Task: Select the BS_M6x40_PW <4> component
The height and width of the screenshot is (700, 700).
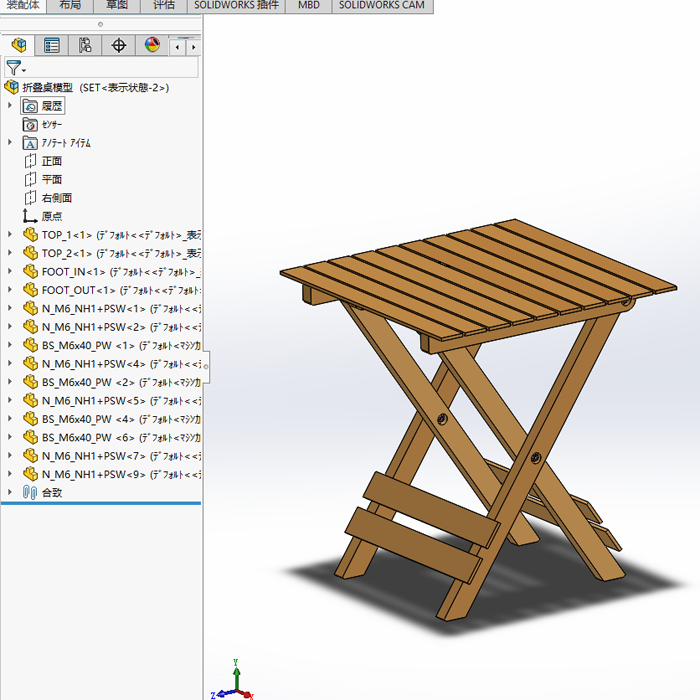Action: pos(112,419)
